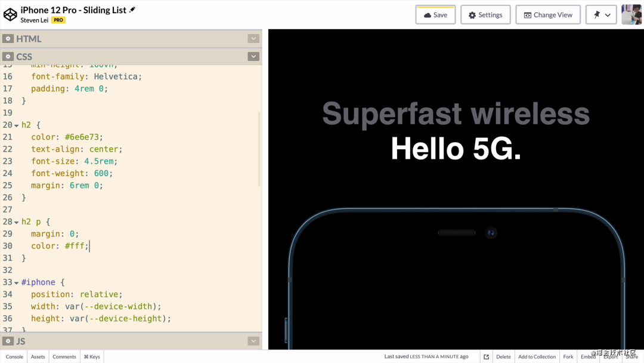The height and width of the screenshot is (363, 644).
Task: Open the Console panel
Action: [x=14, y=357]
